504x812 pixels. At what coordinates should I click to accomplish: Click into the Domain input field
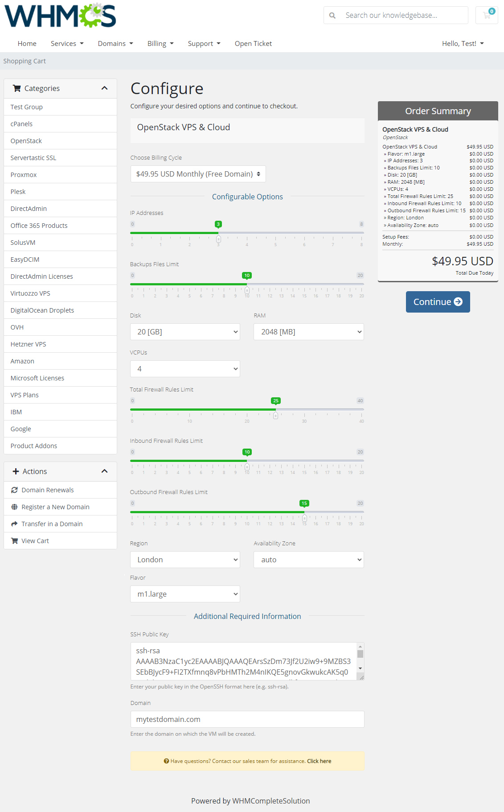coord(247,719)
